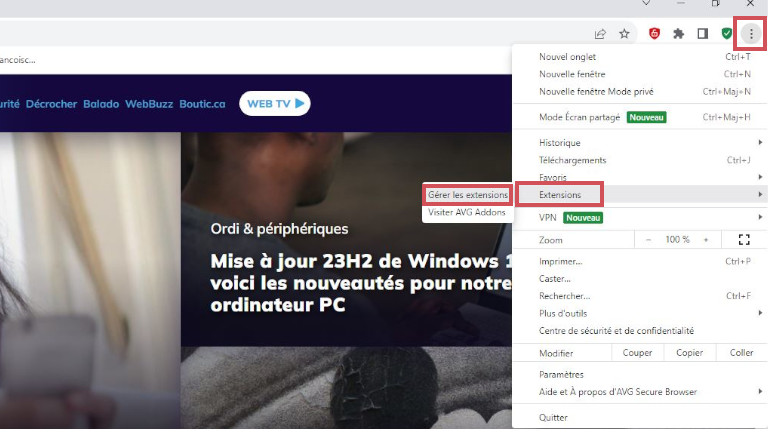Click the Coller button in Modifier row
This screenshot has height=432, width=768.
(x=741, y=353)
